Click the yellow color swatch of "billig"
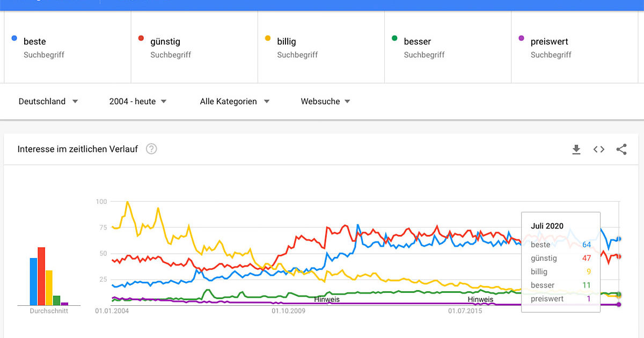 tap(268, 37)
